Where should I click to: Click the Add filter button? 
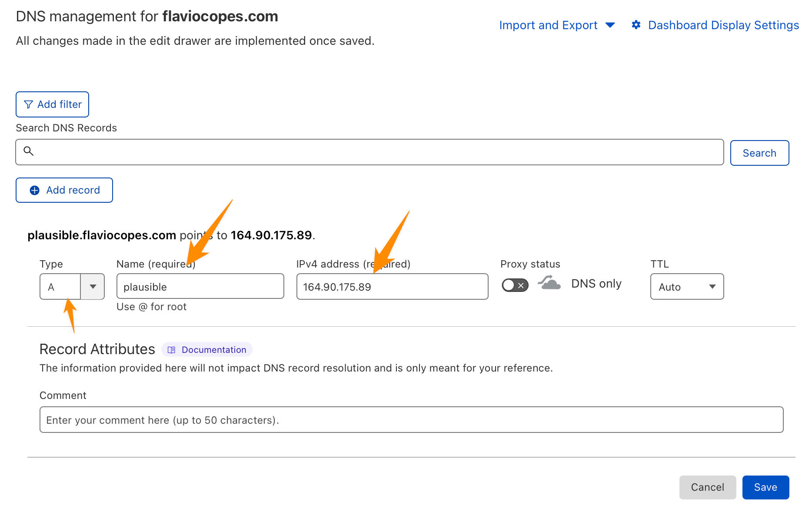tap(53, 104)
